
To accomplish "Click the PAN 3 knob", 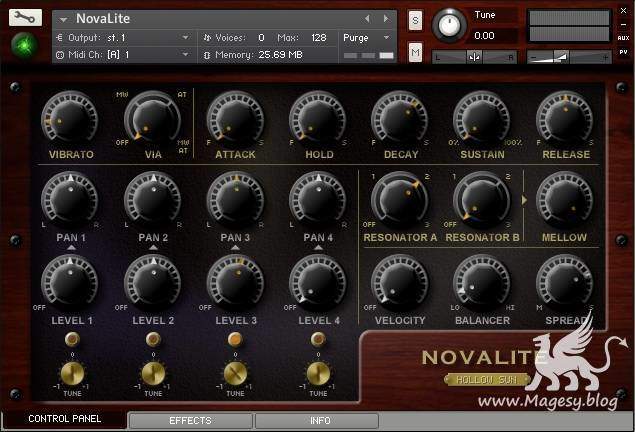I will click(x=235, y=200).
